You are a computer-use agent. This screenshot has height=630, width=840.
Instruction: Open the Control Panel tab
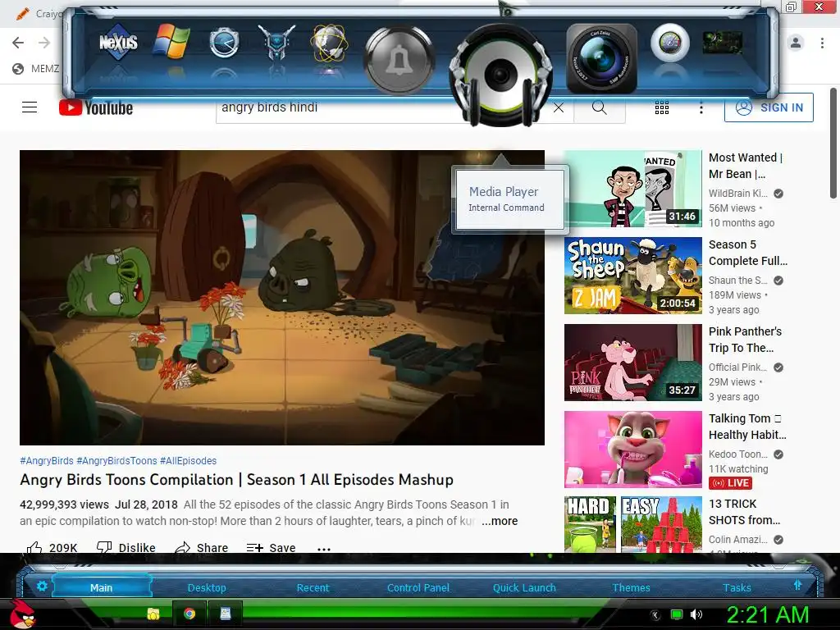coord(418,587)
